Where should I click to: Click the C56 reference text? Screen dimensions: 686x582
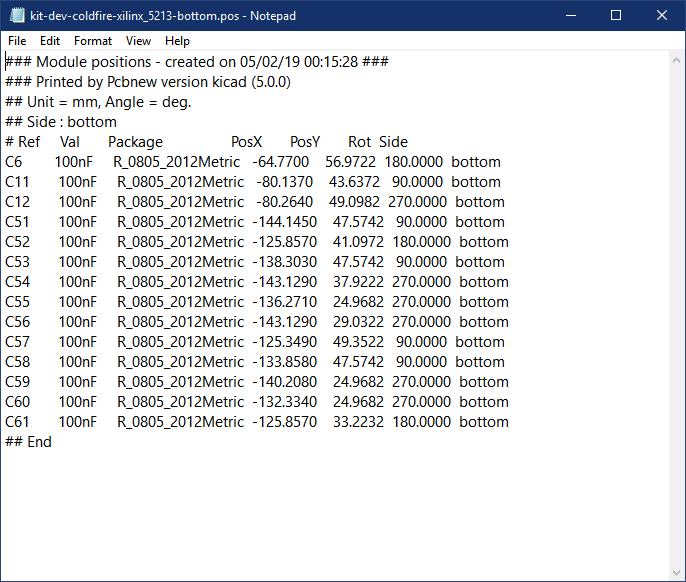18,322
